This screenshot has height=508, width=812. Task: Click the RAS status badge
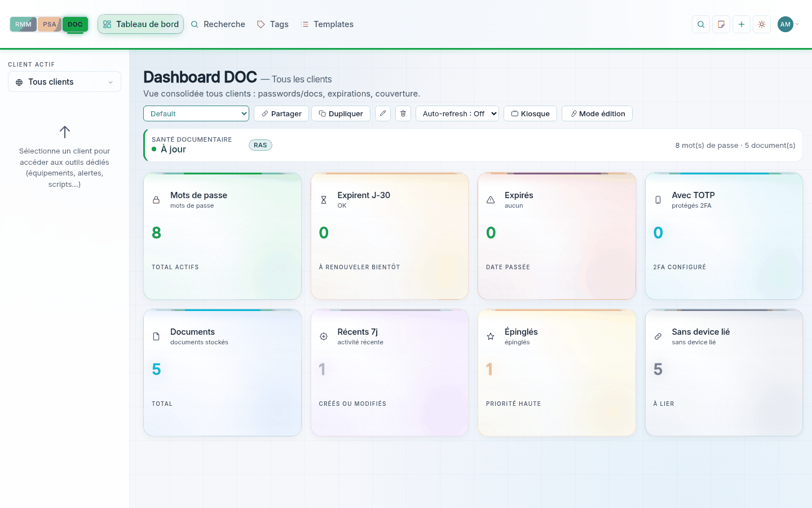tap(261, 145)
